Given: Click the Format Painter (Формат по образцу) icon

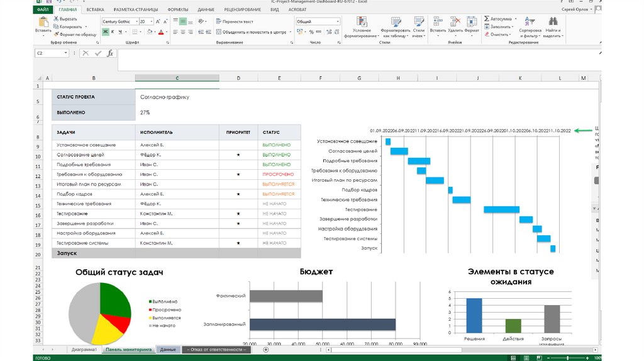Looking at the screenshot, I should 57,35.
